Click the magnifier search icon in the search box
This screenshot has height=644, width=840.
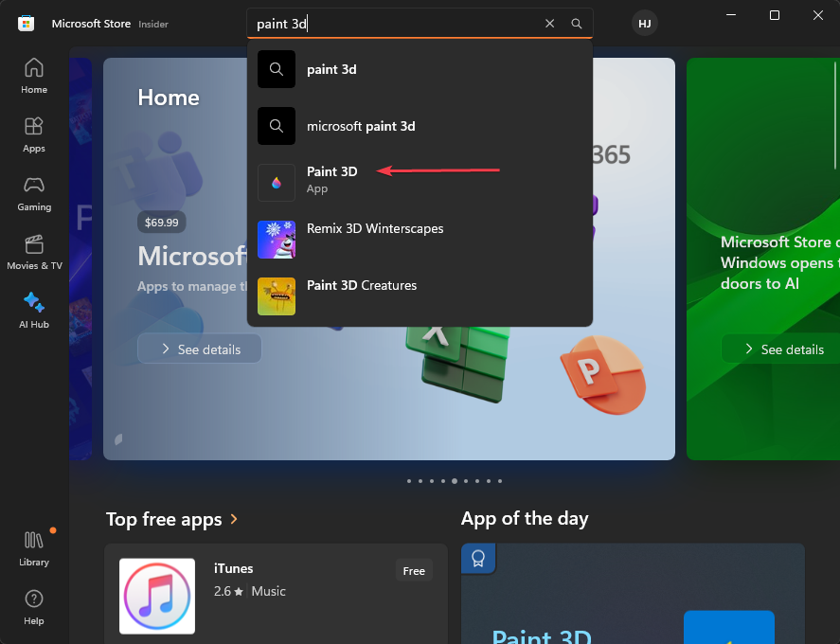[x=577, y=24]
